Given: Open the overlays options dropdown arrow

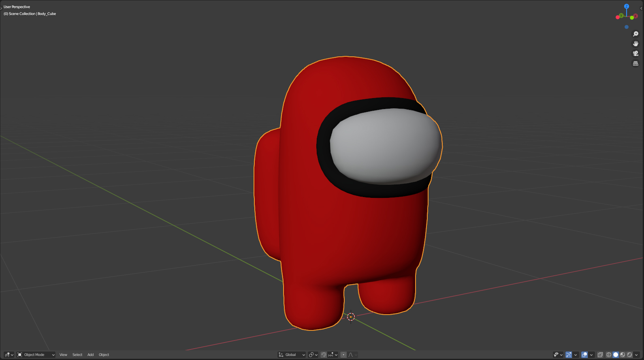Looking at the screenshot, I should 591,355.
